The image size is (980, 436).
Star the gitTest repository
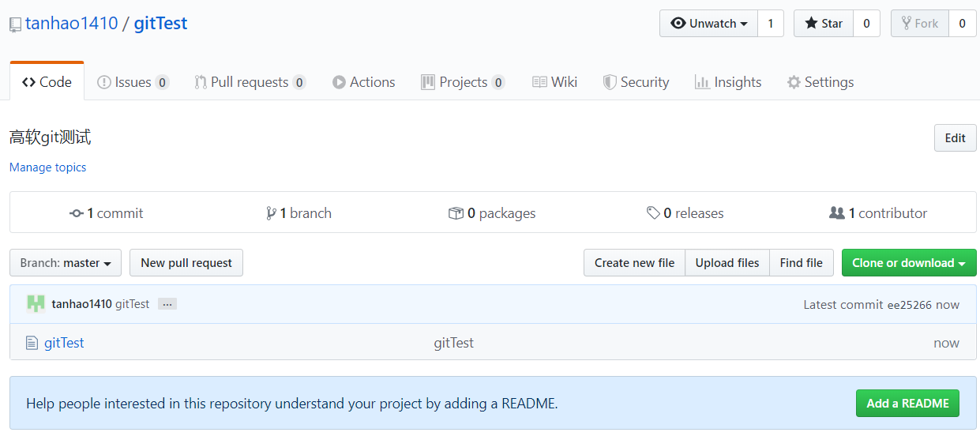coord(824,24)
